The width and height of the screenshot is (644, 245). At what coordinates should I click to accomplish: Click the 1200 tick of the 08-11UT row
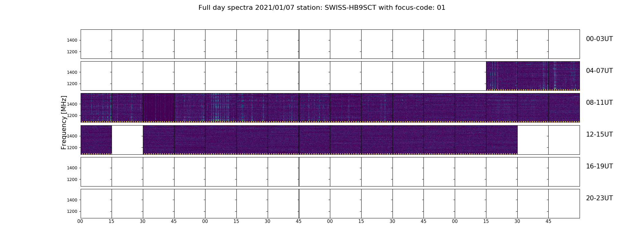72,115
